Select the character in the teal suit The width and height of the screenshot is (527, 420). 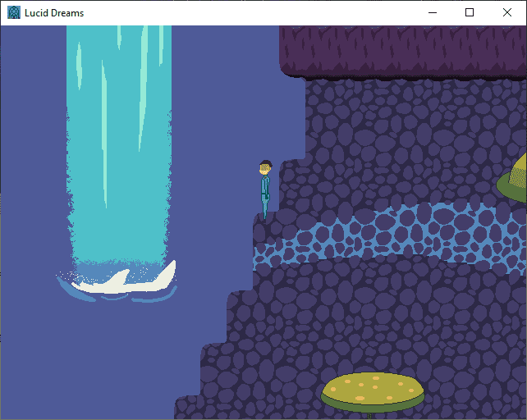pyautogui.click(x=265, y=194)
